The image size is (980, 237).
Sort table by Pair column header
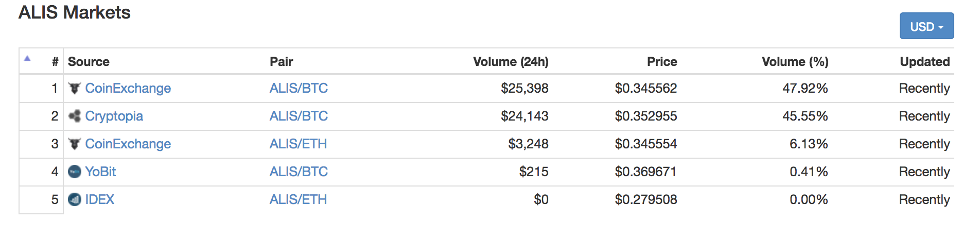[x=281, y=62]
